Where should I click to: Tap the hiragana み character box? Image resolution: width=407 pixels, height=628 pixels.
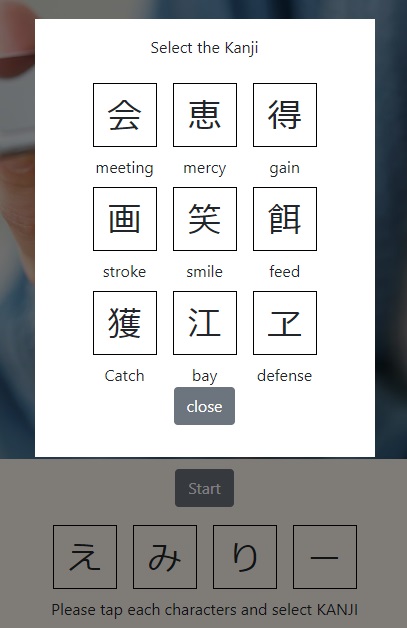tap(165, 557)
